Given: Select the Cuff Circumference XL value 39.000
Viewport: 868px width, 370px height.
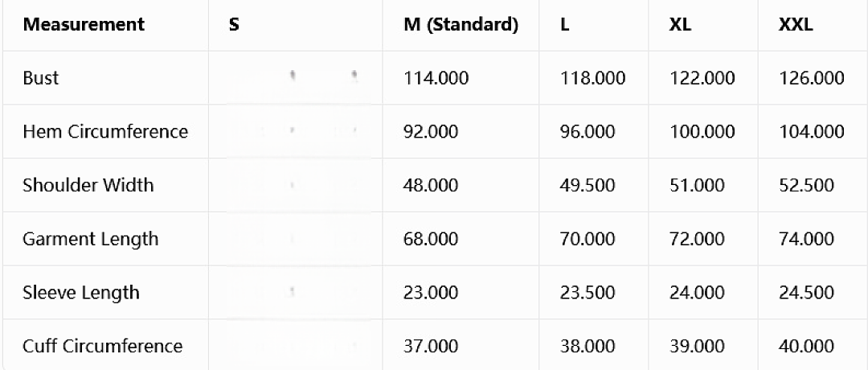Looking at the screenshot, I should [696, 346].
